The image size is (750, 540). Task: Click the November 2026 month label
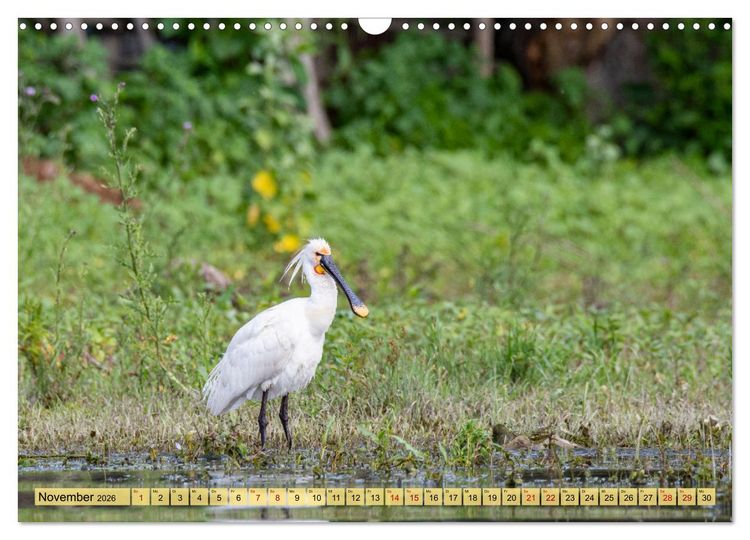[x=82, y=497]
